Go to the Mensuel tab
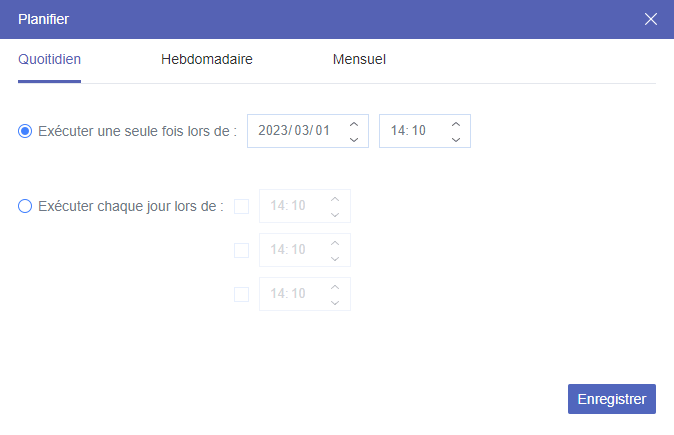The image size is (674, 435). pyautogui.click(x=359, y=59)
